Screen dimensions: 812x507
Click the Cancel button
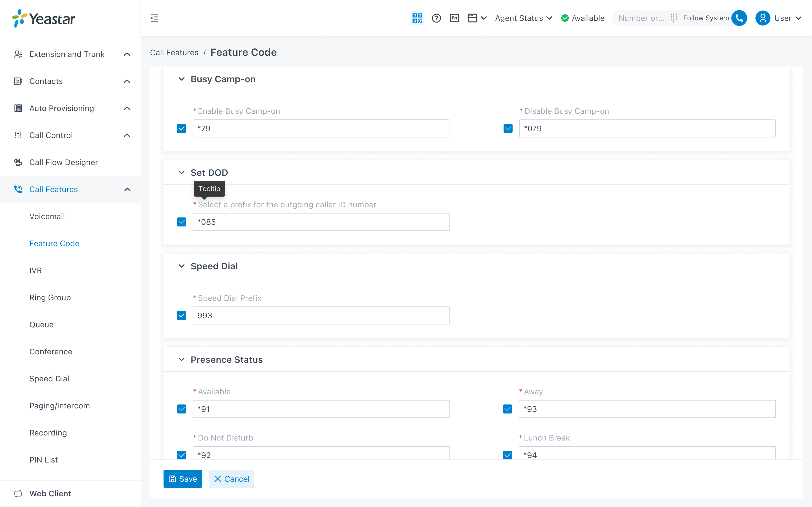pyautogui.click(x=231, y=479)
